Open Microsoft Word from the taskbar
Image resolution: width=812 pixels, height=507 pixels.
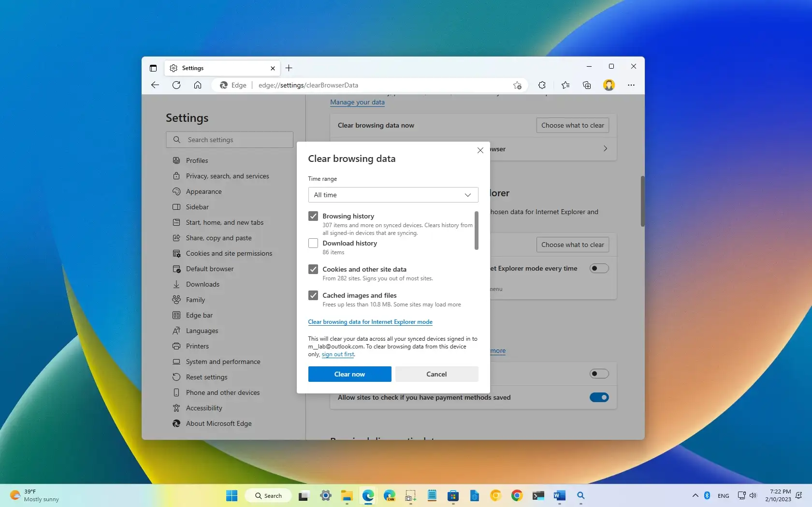560,495
